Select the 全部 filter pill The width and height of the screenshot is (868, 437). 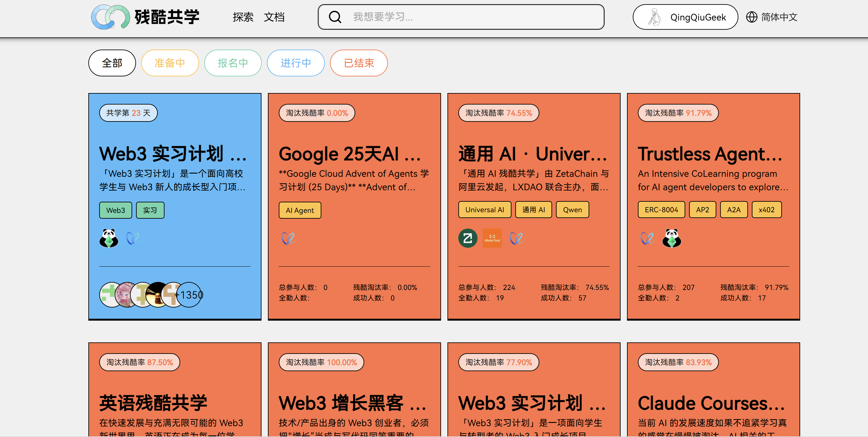pyautogui.click(x=112, y=63)
